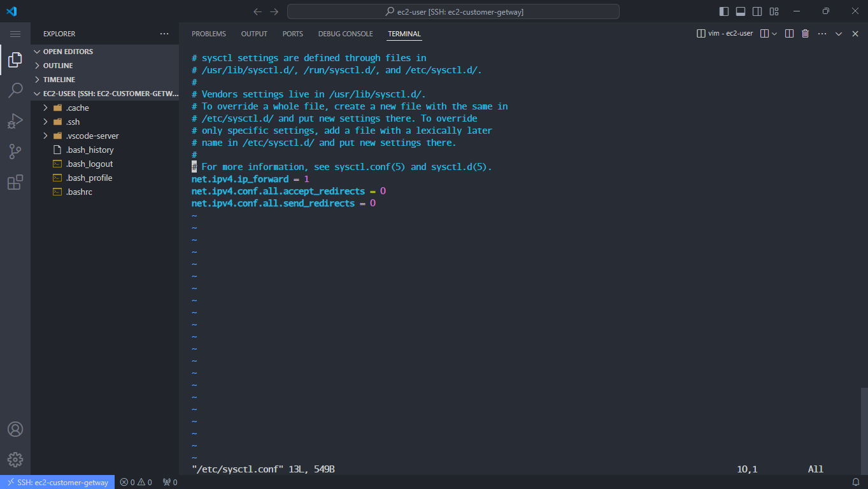
Task: Open the Accounts icon in activity bar
Action: point(15,429)
